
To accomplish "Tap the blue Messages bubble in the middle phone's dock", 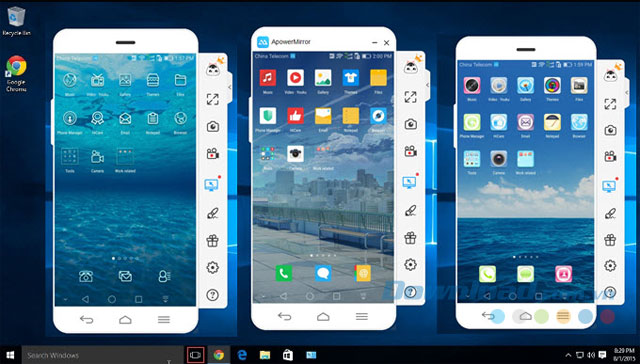I will click(x=323, y=273).
